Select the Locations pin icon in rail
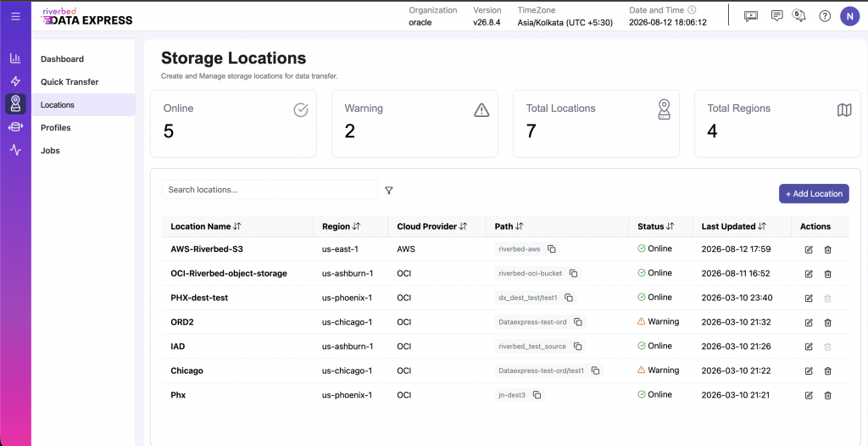This screenshot has width=868, height=446. point(15,104)
